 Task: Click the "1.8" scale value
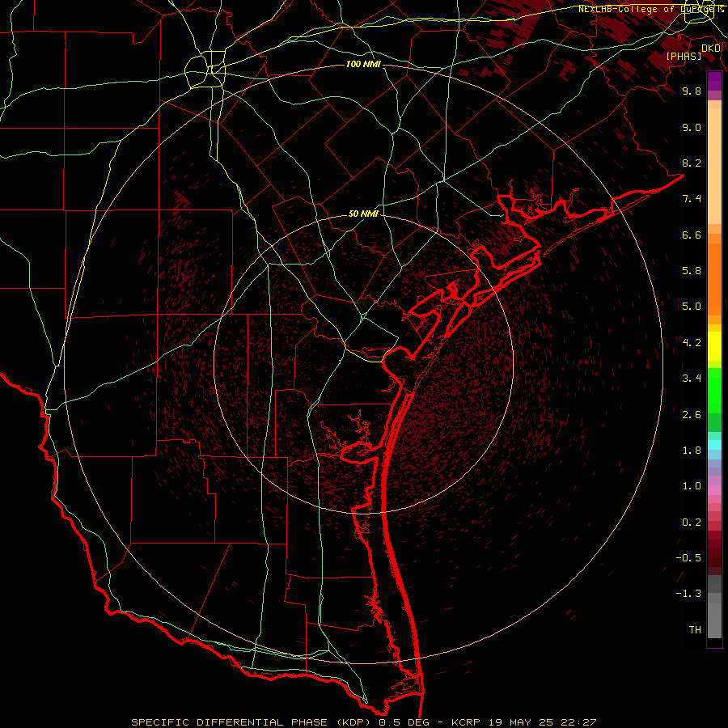[x=692, y=451]
